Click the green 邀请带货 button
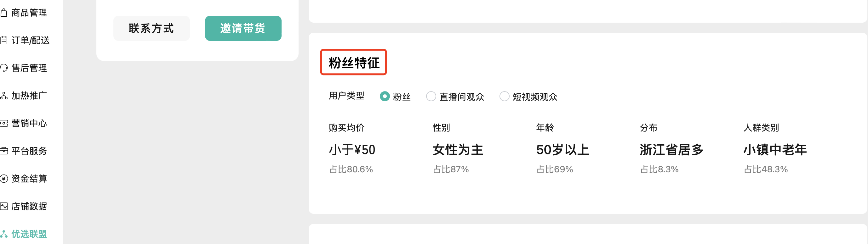This screenshot has height=244, width=868. [243, 28]
